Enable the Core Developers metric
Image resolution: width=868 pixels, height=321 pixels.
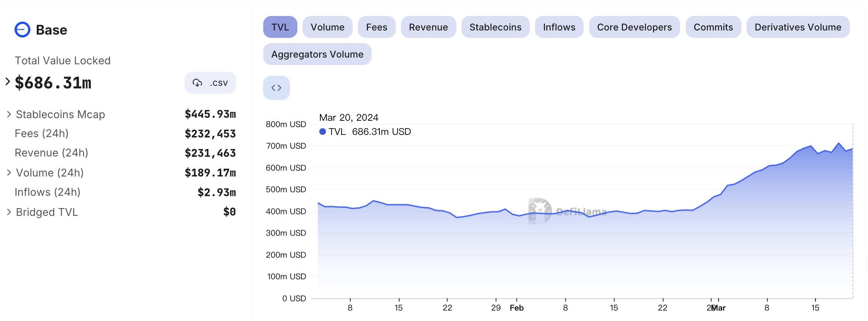pos(634,27)
